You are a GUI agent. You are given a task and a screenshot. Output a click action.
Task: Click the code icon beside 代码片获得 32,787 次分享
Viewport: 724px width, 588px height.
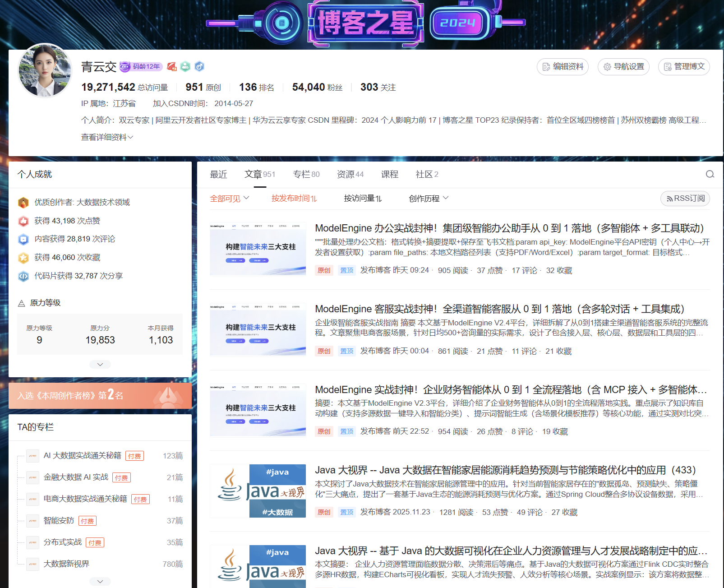pyautogui.click(x=23, y=276)
